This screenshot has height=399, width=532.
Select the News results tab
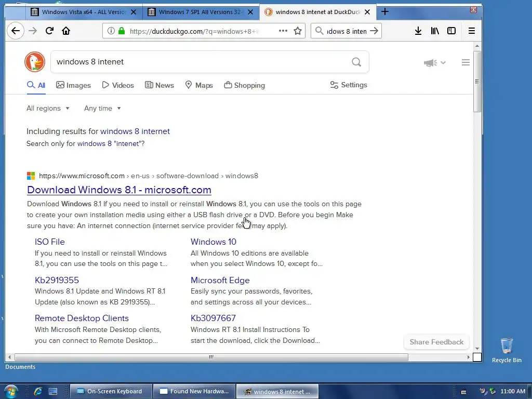pyautogui.click(x=159, y=85)
